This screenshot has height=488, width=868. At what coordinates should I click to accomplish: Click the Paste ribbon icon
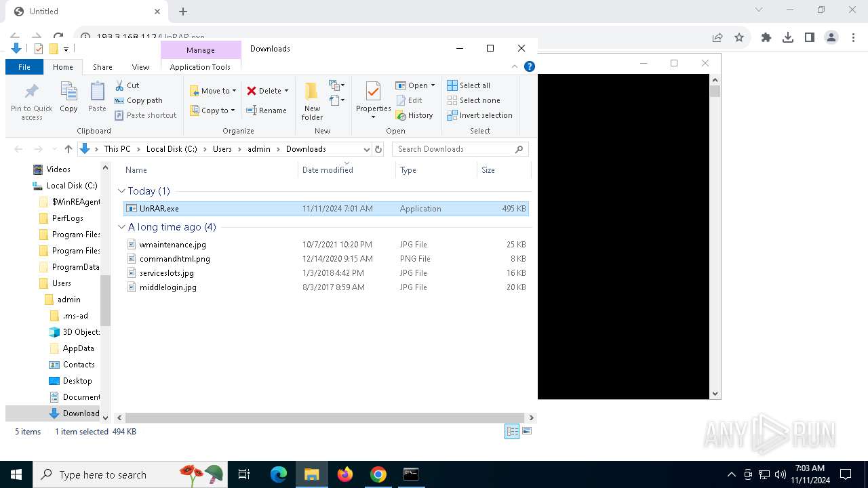coord(97,97)
